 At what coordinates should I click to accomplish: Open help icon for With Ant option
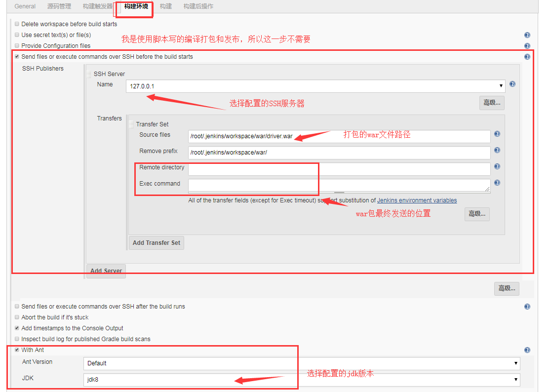point(527,350)
